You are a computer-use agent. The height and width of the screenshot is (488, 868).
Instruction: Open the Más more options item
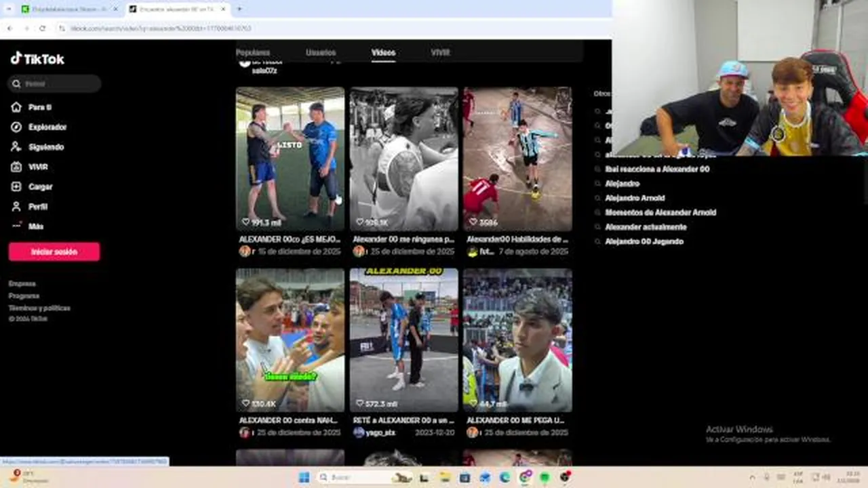pos(27,226)
